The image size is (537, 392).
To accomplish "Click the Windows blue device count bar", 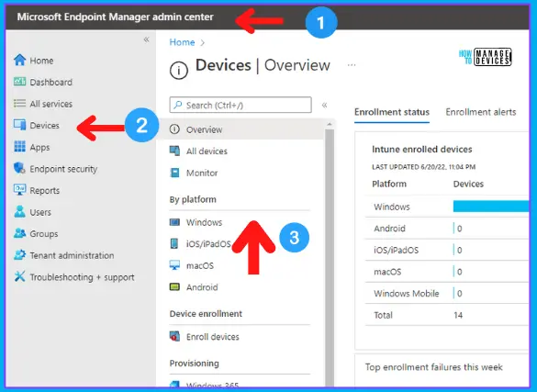I will point(491,207).
